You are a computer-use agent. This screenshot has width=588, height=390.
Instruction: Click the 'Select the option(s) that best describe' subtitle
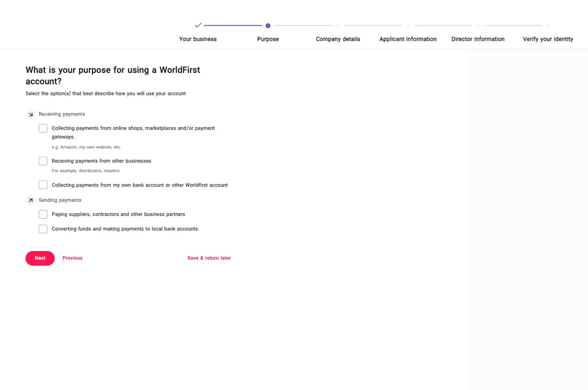click(x=106, y=93)
